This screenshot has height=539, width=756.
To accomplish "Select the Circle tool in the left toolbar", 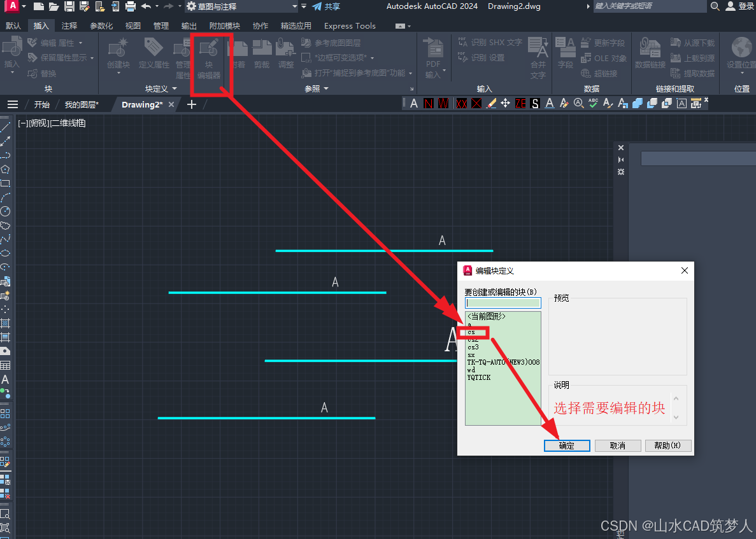I will coord(5,211).
